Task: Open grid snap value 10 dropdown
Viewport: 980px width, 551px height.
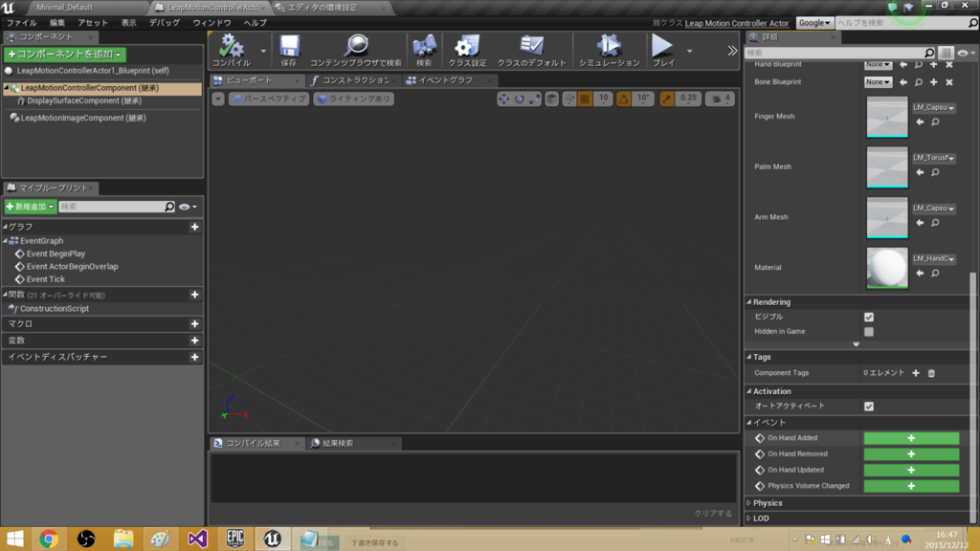Action: [603, 99]
